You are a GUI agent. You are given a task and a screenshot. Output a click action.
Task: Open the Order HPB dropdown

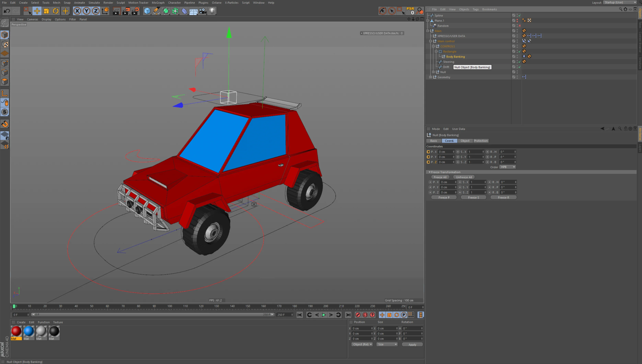coord(508,167)
